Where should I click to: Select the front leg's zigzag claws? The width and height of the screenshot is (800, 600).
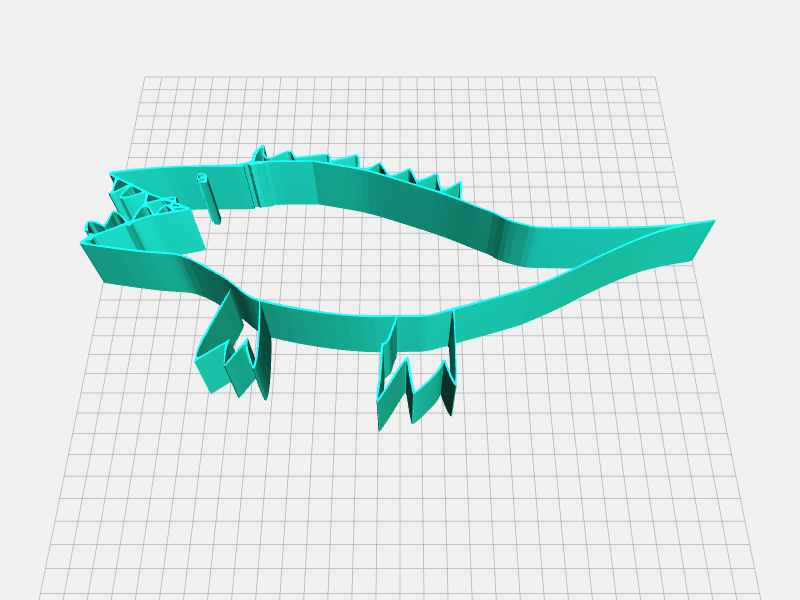click(x=229, y=360)
